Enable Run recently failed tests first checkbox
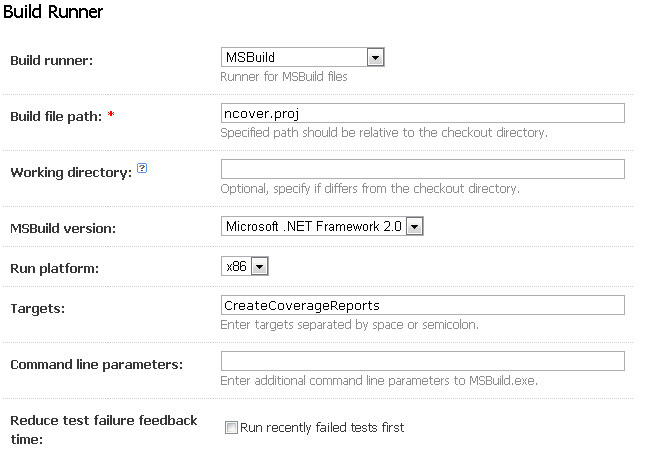This screenshot has height=457, width=649. coord(231,428)
